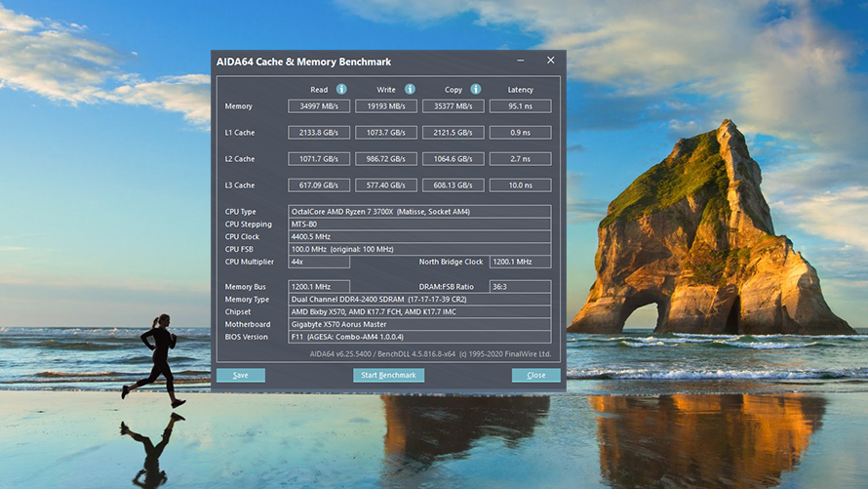The width and height of the screenshot is (868, 489).
Task: Click the Memory Copy result box
Action: click(453, 106)
